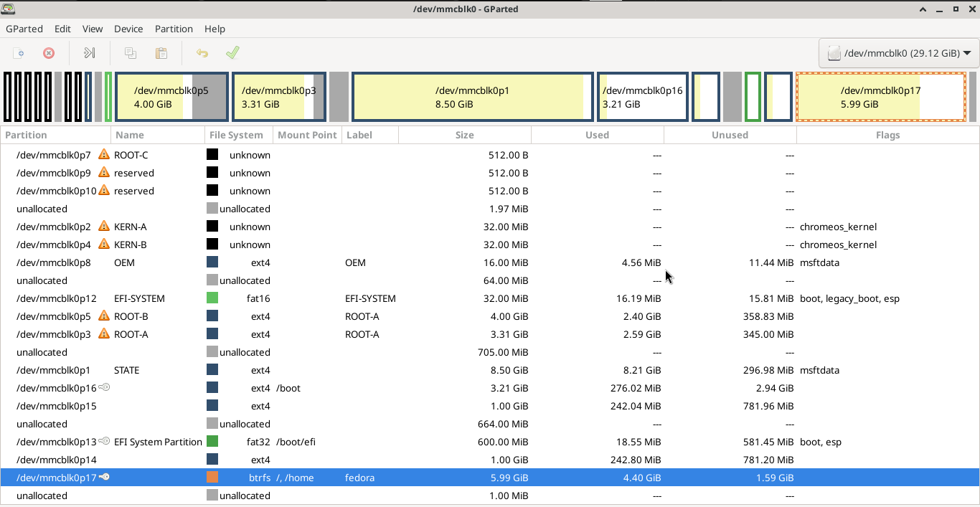Screen dimensions: 980x507
Task: Click the key icon beside /dev/mmcblk0p16
Action: tap(104, 387)
